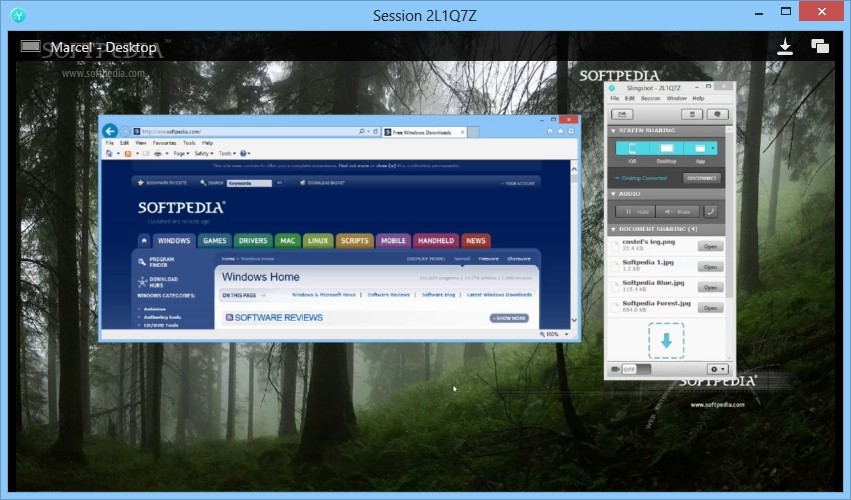Open Softpedia Forest.jpg document

(x=710, y=308)
